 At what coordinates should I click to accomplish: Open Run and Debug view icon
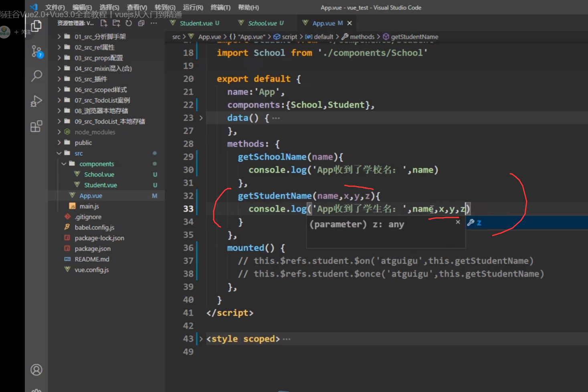pyautogui.click(x=36, y=101)
